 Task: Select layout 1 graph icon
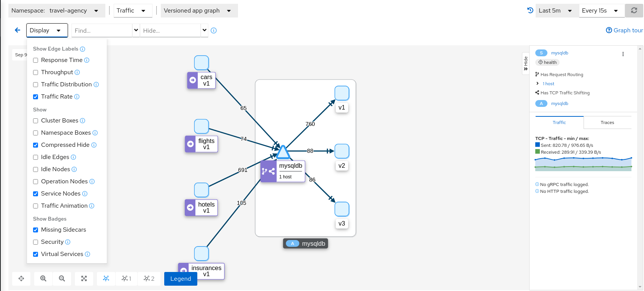126,278
